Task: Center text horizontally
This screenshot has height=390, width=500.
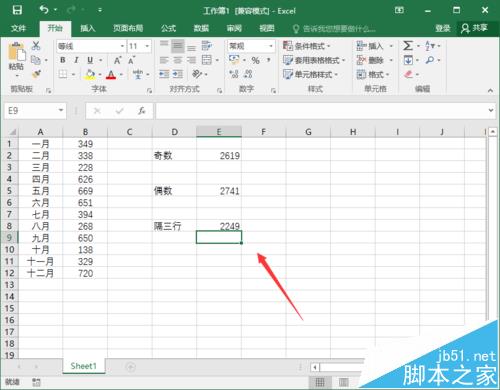Action: tap(178, 60)
